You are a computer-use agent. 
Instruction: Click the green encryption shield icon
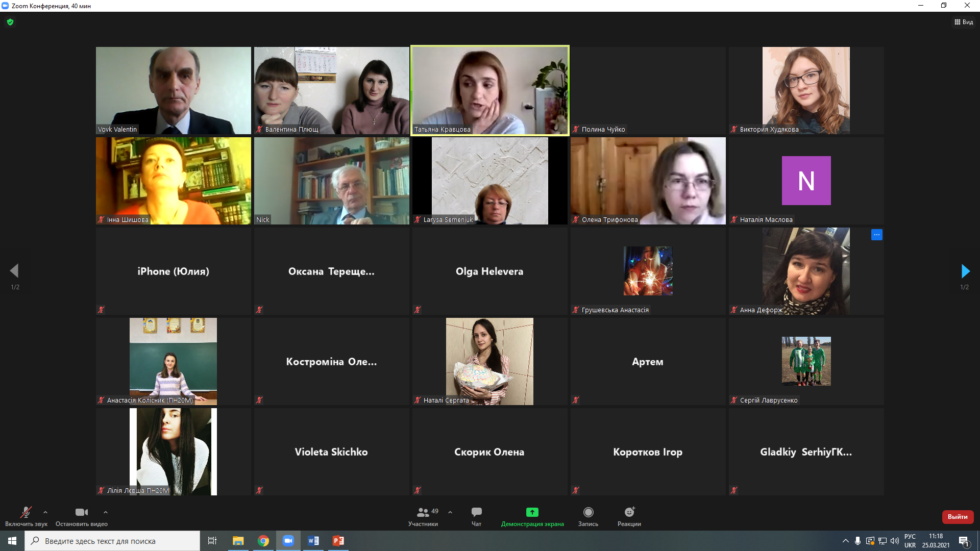10,22
